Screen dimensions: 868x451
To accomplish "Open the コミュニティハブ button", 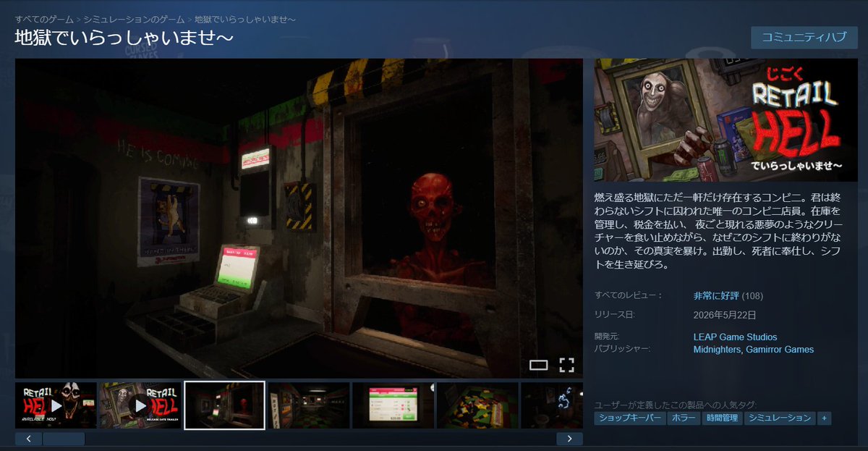I will click(804, 38).
